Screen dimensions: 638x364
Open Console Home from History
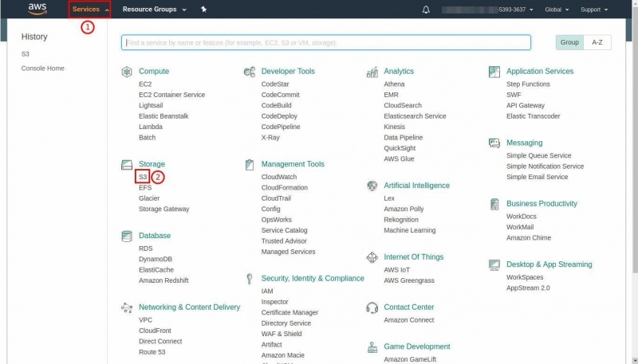point(43,68)
